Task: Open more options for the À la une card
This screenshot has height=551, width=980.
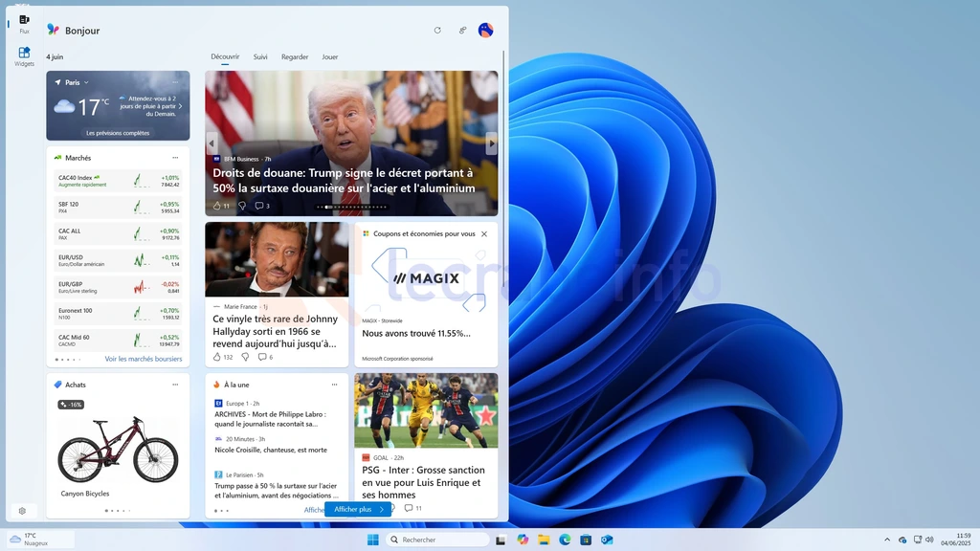Action: (x=334, y=385)
